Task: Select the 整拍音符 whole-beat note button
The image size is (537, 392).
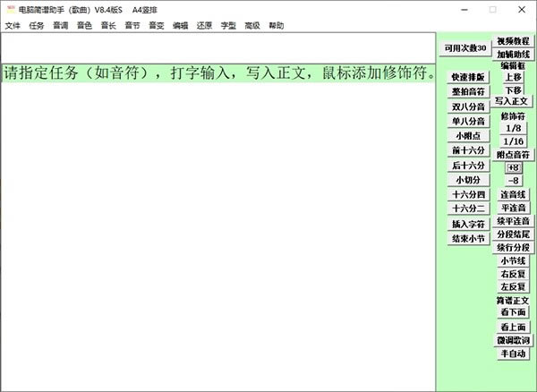Action: [467, 91]
